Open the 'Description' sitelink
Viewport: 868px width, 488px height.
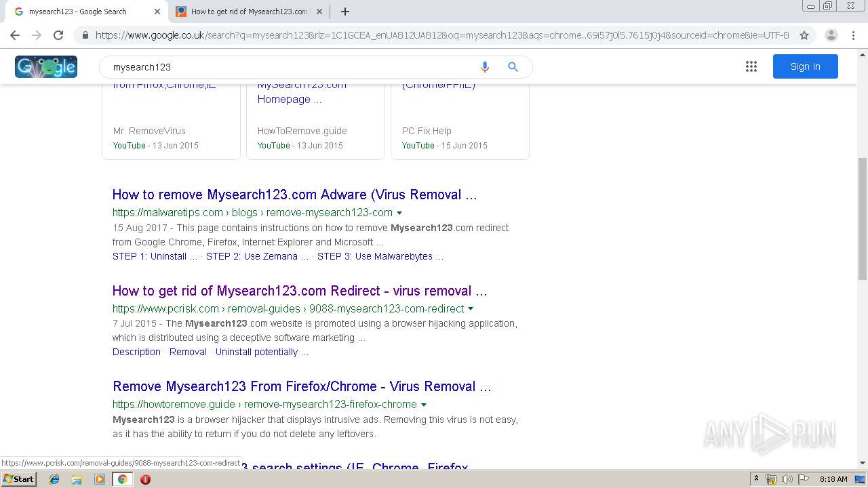pos(136,352)
